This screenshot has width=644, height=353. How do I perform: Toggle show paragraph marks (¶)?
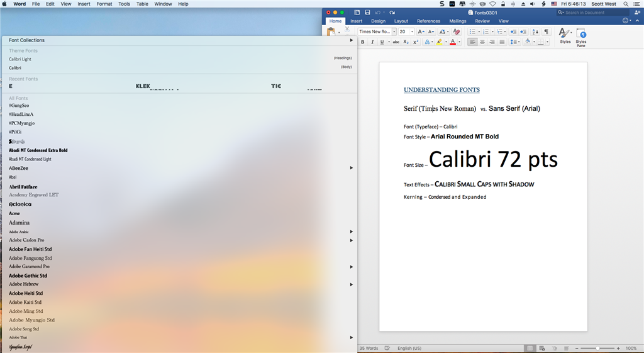[547, 31]
